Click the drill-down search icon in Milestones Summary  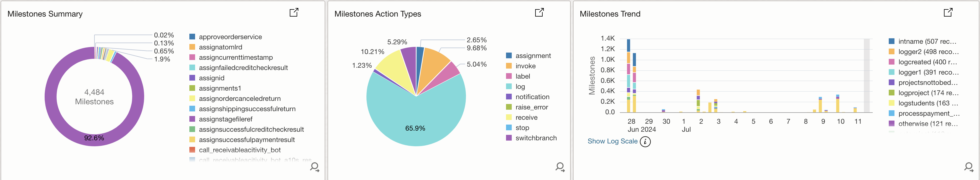point(315,167)
